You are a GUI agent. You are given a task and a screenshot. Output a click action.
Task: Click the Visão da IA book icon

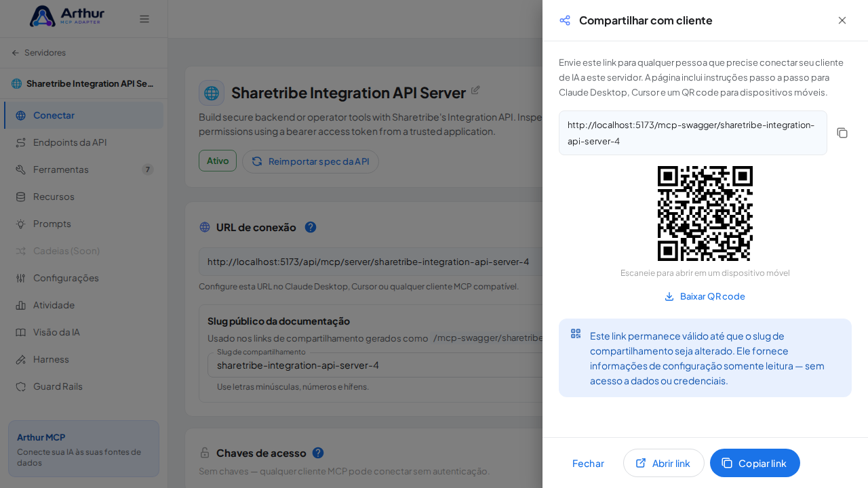21,332
